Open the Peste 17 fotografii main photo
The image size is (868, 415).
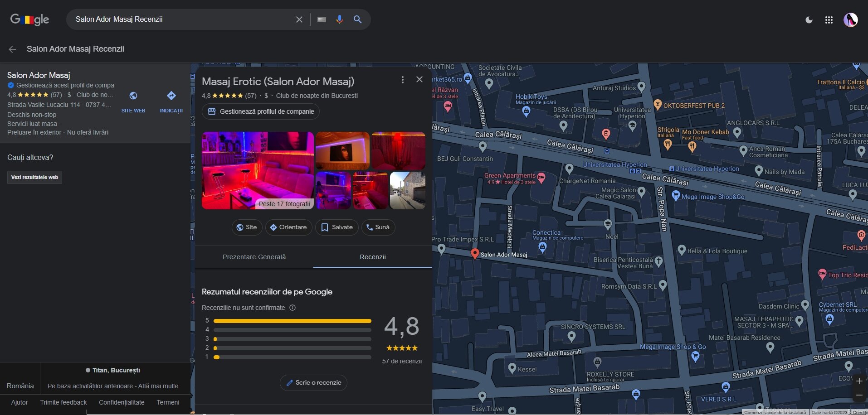click(257, 170)
